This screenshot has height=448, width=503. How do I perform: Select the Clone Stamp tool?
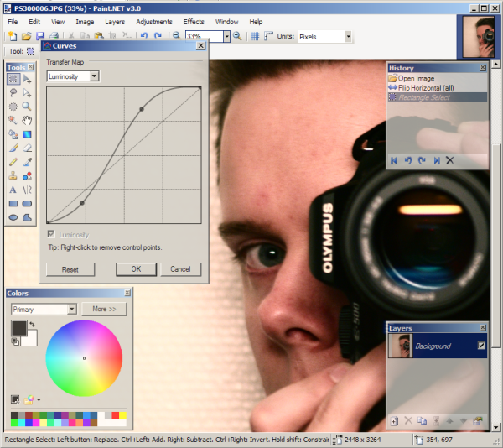13,176
